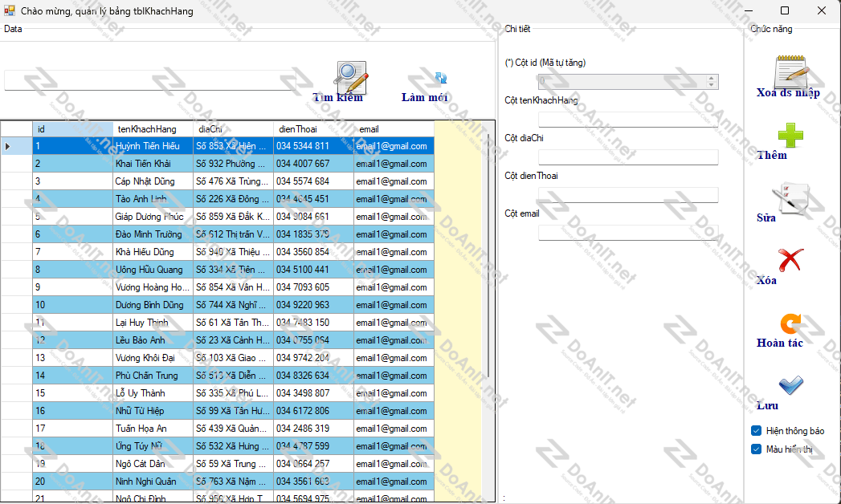The image size is (841, 504).
Task: Select cell Phù Chấn Trung
Action: pyautogui.click(x=153, y=376)
